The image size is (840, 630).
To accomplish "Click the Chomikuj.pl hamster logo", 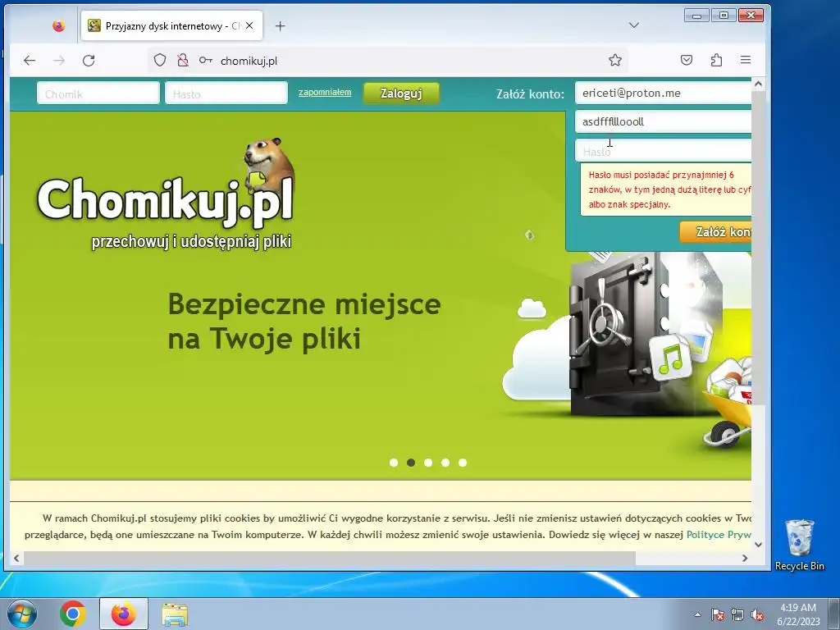I will [x=167, y=183].
